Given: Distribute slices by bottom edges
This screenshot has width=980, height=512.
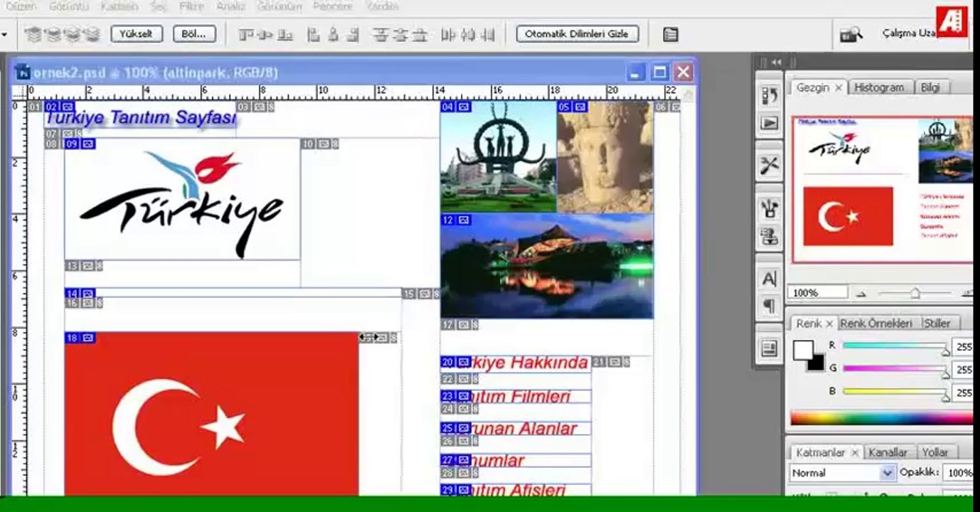Looking at the screenshot, I should 420,34.
